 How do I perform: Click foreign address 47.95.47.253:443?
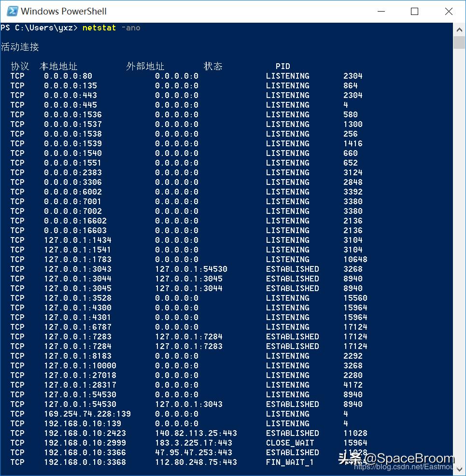[x=194, y=453]
